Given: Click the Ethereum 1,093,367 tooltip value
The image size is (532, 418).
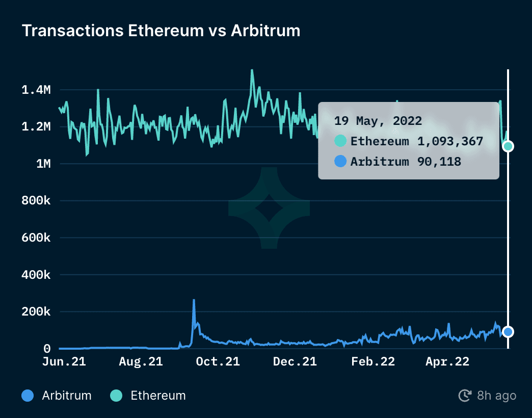Looking at the screenshot, I should tap(450, 141).
